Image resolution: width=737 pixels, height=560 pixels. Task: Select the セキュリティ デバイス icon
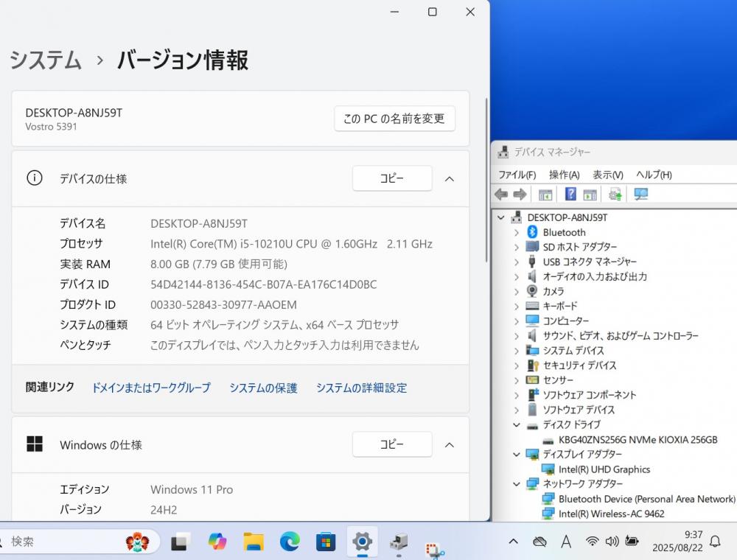(x=532, y=365)
